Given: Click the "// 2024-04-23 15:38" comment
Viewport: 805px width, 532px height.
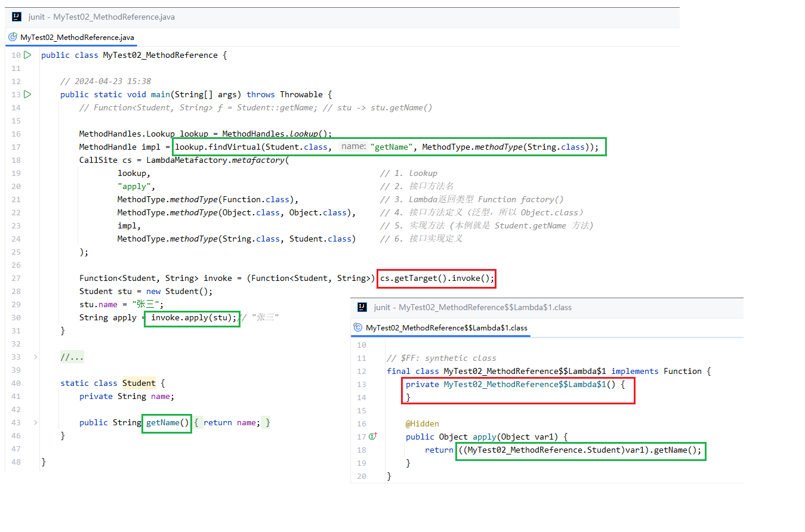Looking at the screenshot, I should 106,81.
